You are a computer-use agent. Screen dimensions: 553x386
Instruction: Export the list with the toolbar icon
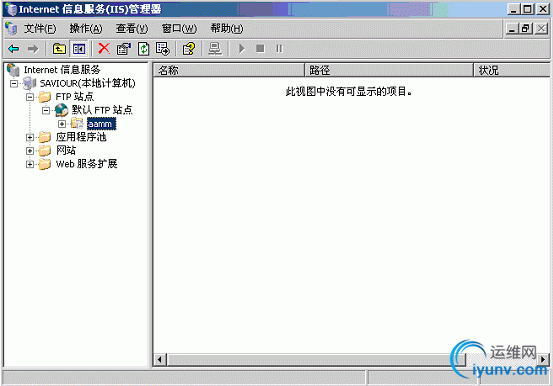coord(163,49)
